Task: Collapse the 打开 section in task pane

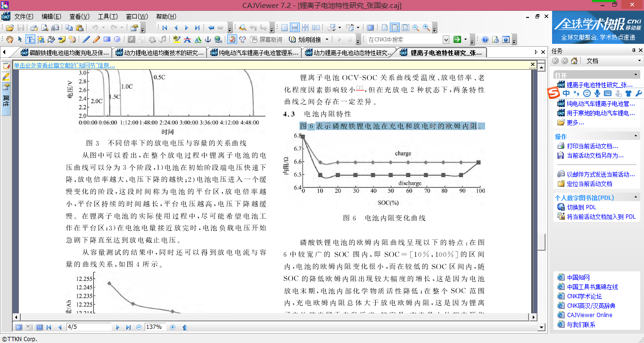Action: (636, 75)
